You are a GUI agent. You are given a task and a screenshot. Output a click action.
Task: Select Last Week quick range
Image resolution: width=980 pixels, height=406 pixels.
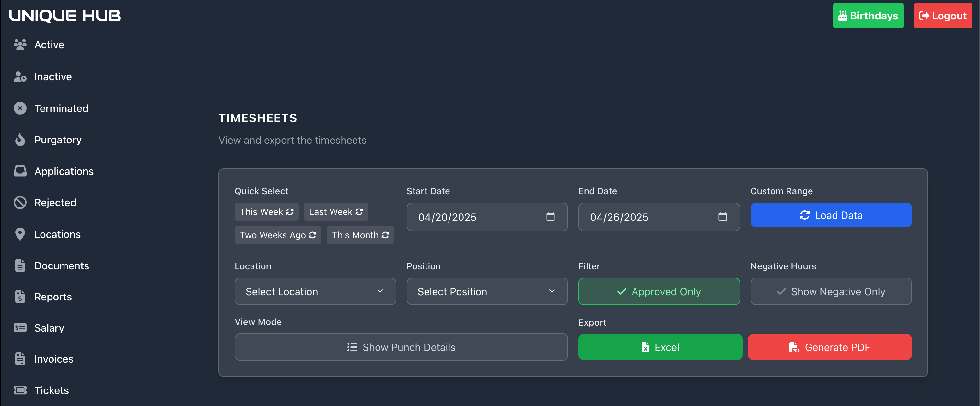click(335, 212)
